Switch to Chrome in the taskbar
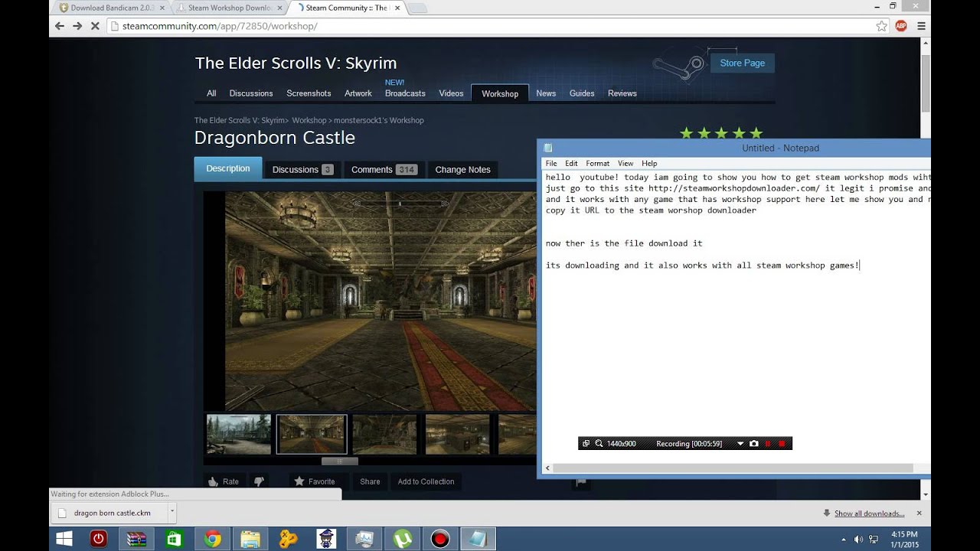Image resolution: width=980 pixels, height=551 pixels. [x=212, y=539]
